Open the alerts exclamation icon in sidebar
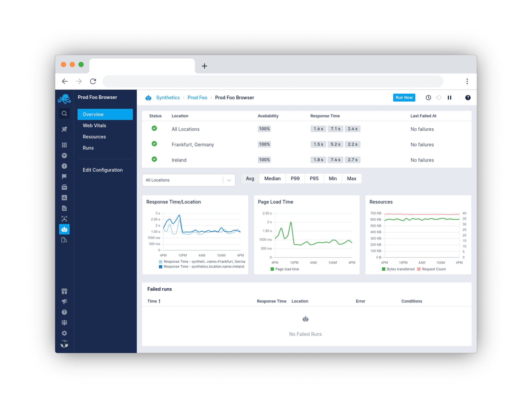Image resolution: width=532 pixels, height=408 pixels. click(x=64, y=166)
